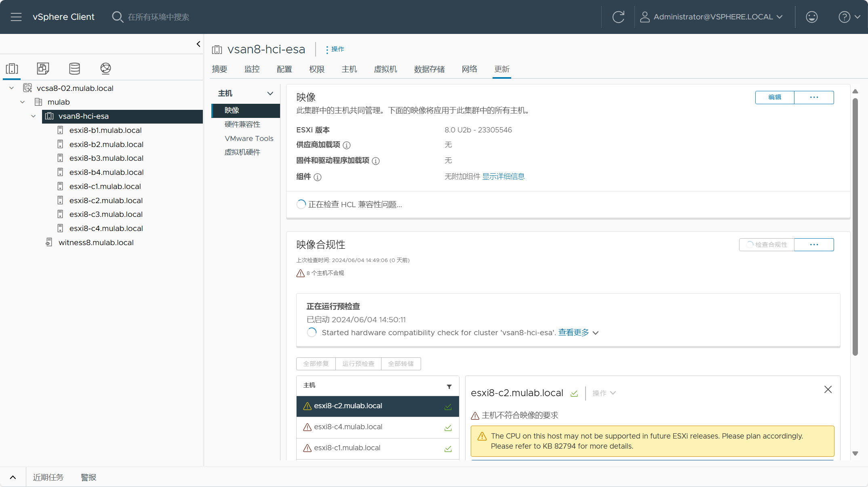Screen dimensions: 868x487
Task: Click the 显示详细信息 link
Action: point(503,176)
